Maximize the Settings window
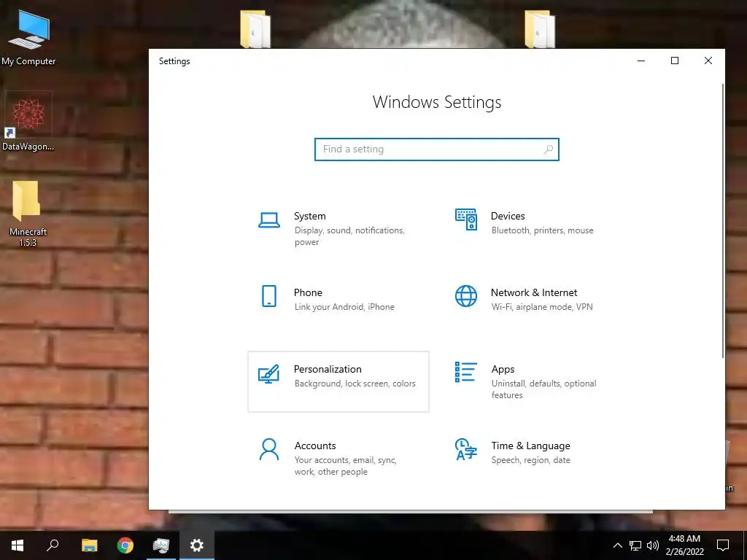 click(675, 61)
